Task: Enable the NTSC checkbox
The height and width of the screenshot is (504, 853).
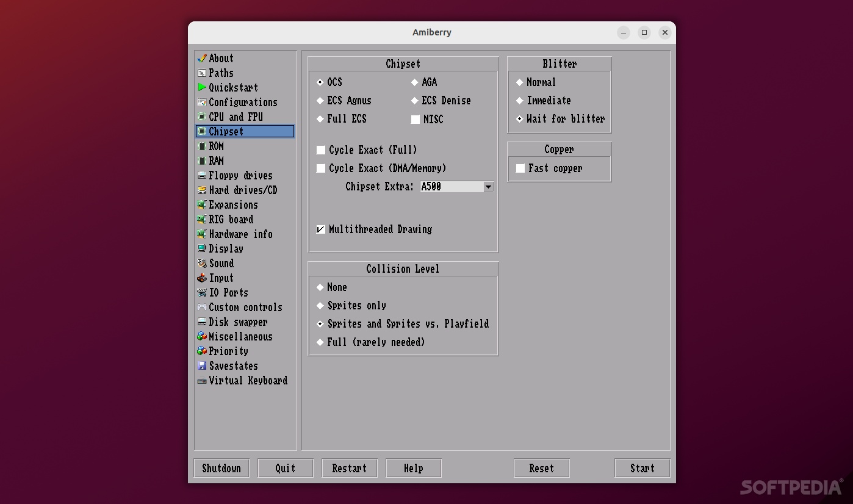Action: (x=416, y=120)
